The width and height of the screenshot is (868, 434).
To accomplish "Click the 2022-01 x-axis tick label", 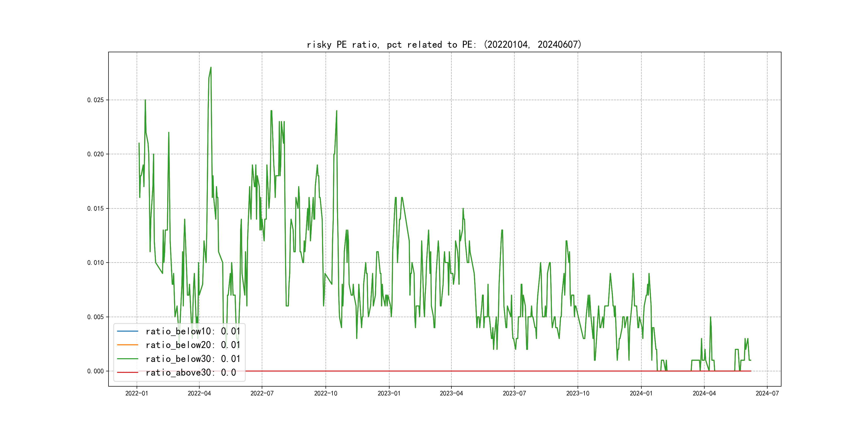I will pos(136,393).
